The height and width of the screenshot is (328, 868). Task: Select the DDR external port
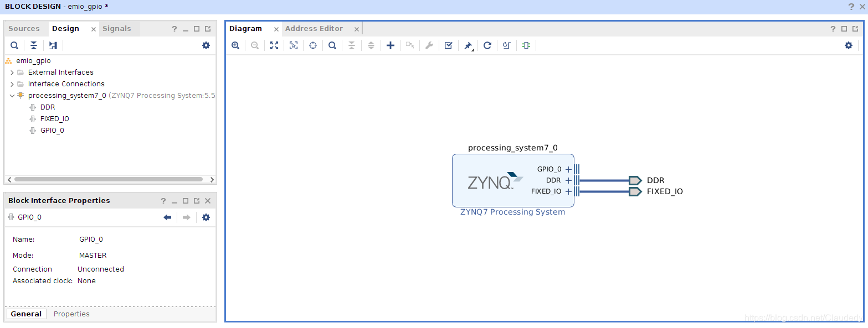(x=635, y=180)
